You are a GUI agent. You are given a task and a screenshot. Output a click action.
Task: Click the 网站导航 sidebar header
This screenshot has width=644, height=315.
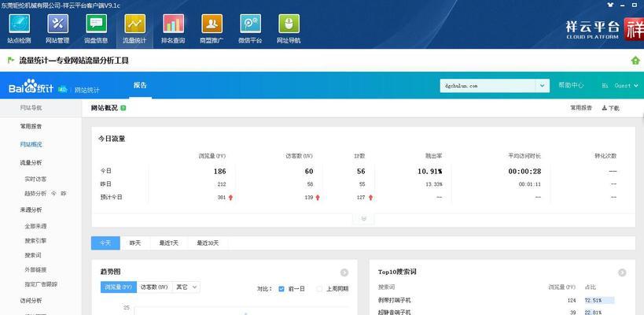[x=31, y=108]
